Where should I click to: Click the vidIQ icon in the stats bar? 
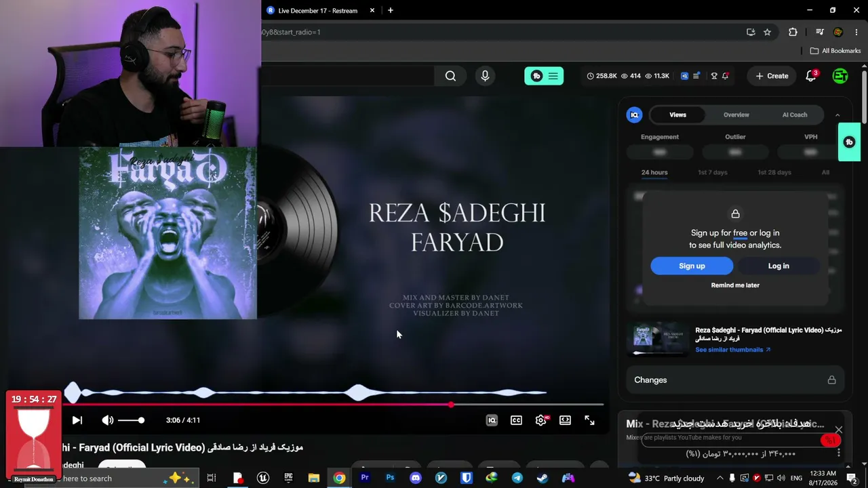684,76
